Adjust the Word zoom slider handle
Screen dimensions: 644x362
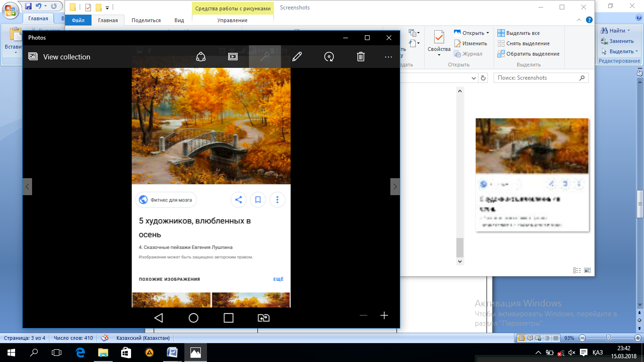pos(609,338)
